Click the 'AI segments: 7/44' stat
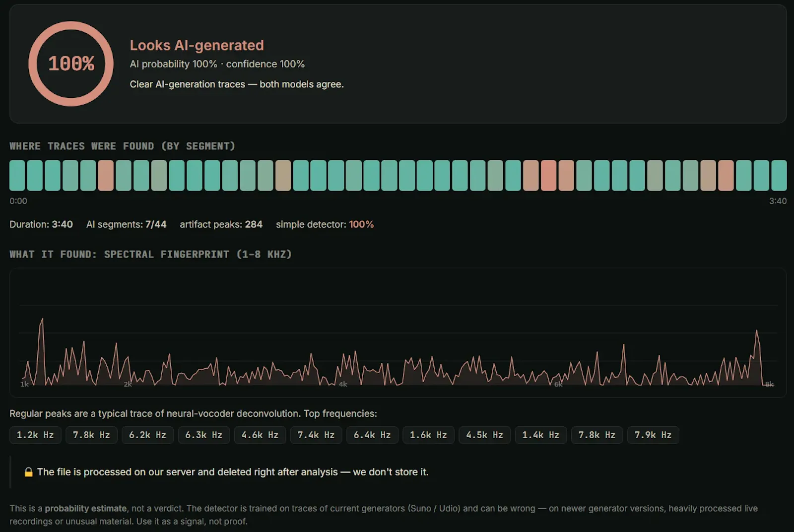 click(126, 224)
